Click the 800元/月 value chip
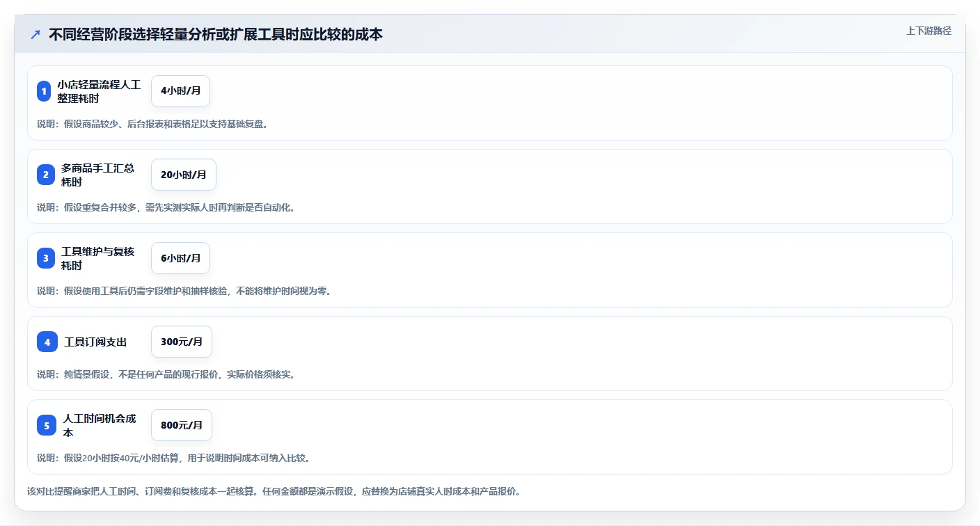The image size is (980, 526). pyautogui.click(x=182, y=425)
